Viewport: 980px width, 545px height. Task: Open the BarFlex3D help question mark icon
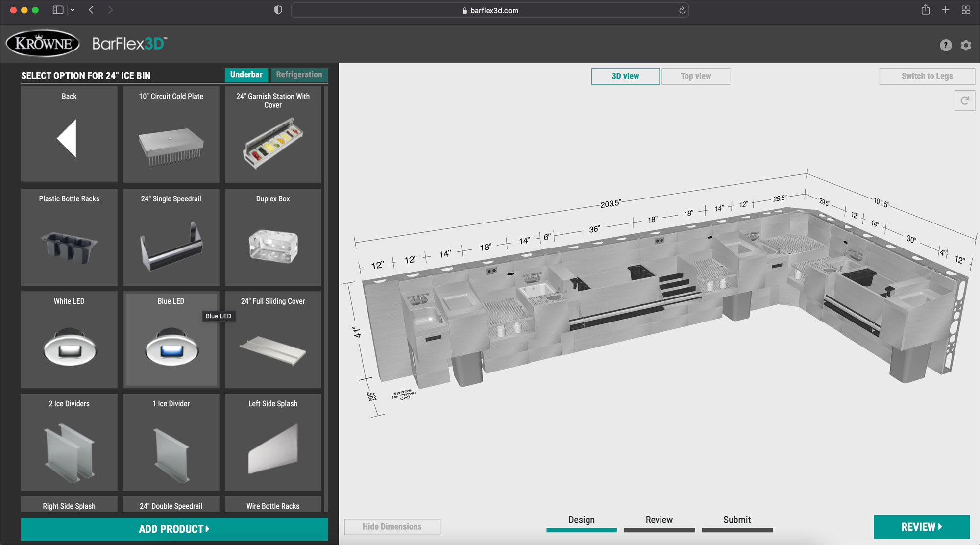pyautogui.click(x=945, y=45)
